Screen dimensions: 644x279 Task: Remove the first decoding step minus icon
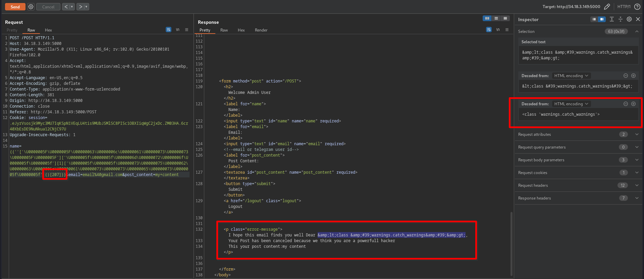pyautogui.click(x=626, y=76)
